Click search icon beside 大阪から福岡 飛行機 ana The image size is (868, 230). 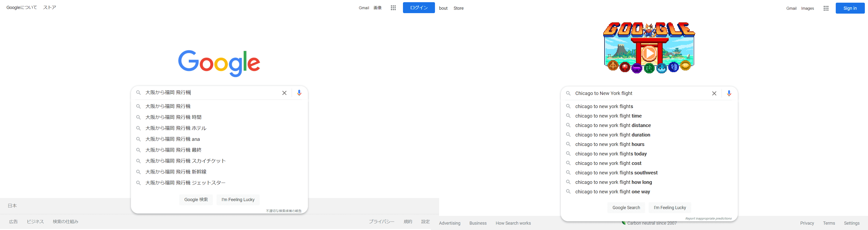pos(138,139)
